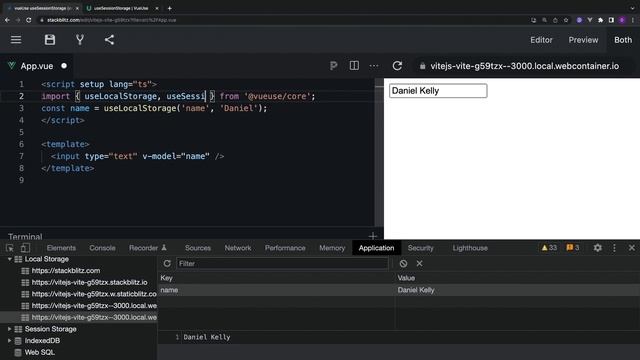Refresh the storage table
Viewport: 640px width, 360px height.
[x=167, y=263]
